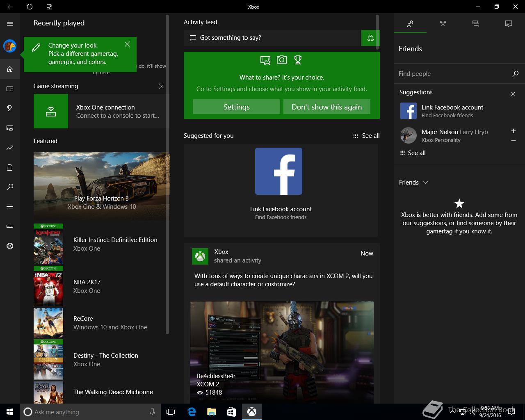Click the Windows Start button
Screen dimensions: 525x420
[10, 412]
